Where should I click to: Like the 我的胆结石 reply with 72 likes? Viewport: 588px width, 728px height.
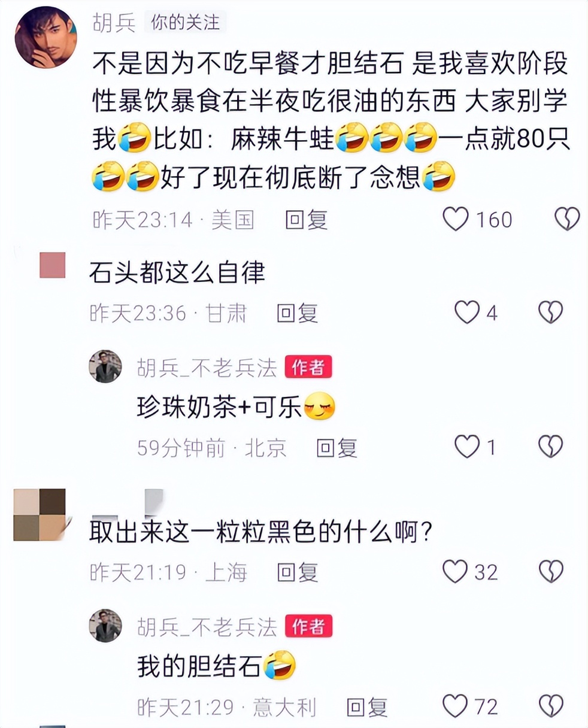455,706
